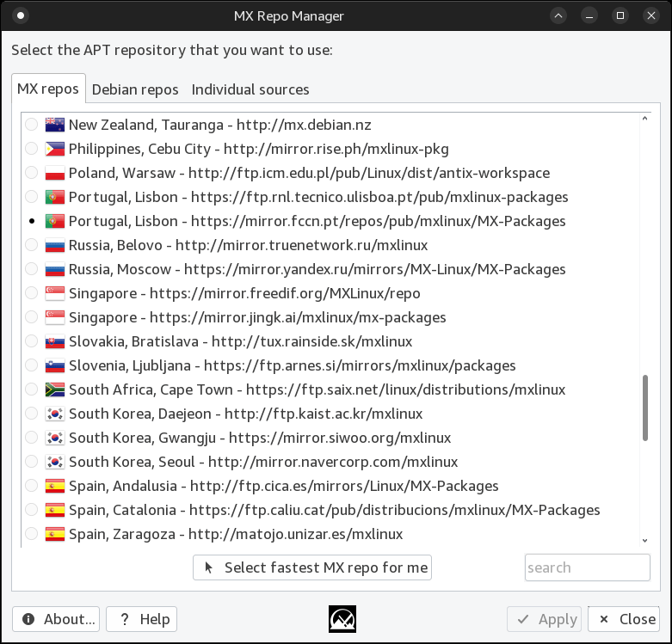Choose the Spain, Zaragoza mirror radio button
This screenshot has height=644, width=672.
[x=32, y=534]
